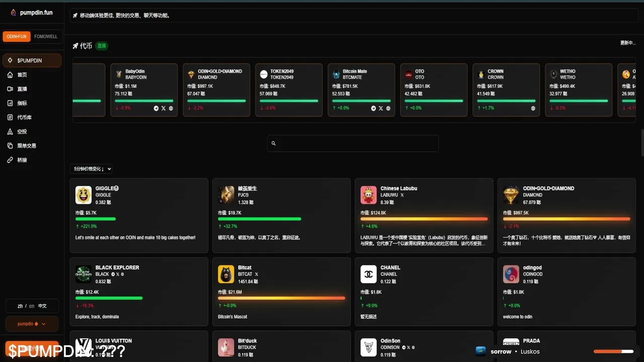644x362 pixels.
Task: Open the Bit'duck token card
Action: pos(281,346)
